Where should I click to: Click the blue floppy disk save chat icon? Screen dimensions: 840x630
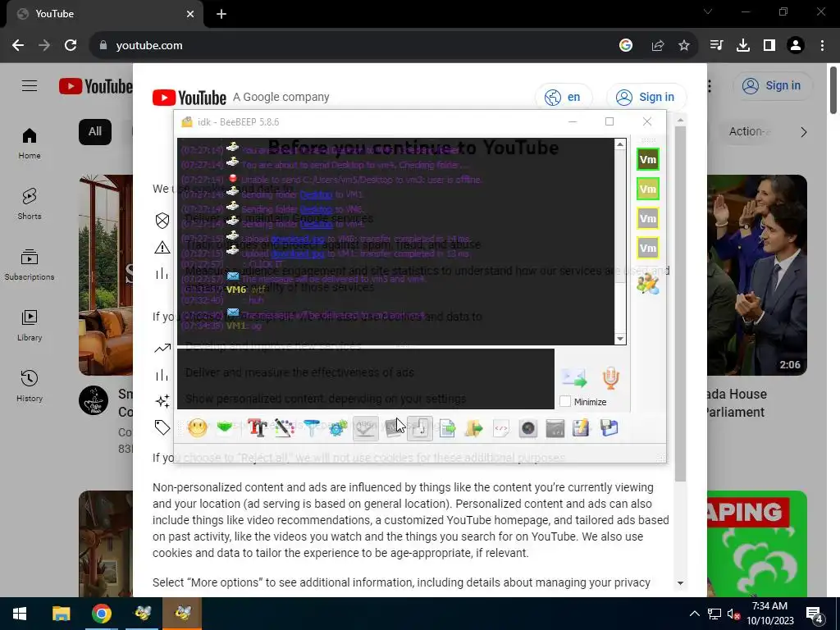[x=609, y=428]
